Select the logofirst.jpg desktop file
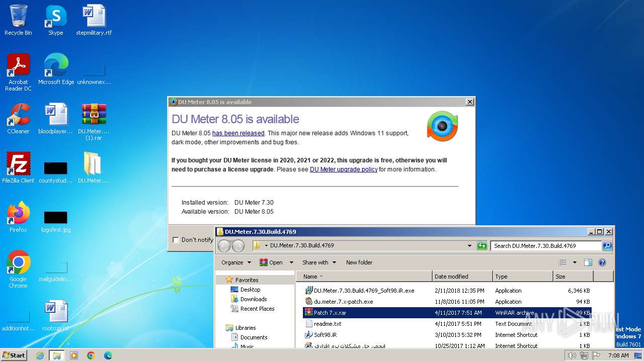 tap(56, 221)
